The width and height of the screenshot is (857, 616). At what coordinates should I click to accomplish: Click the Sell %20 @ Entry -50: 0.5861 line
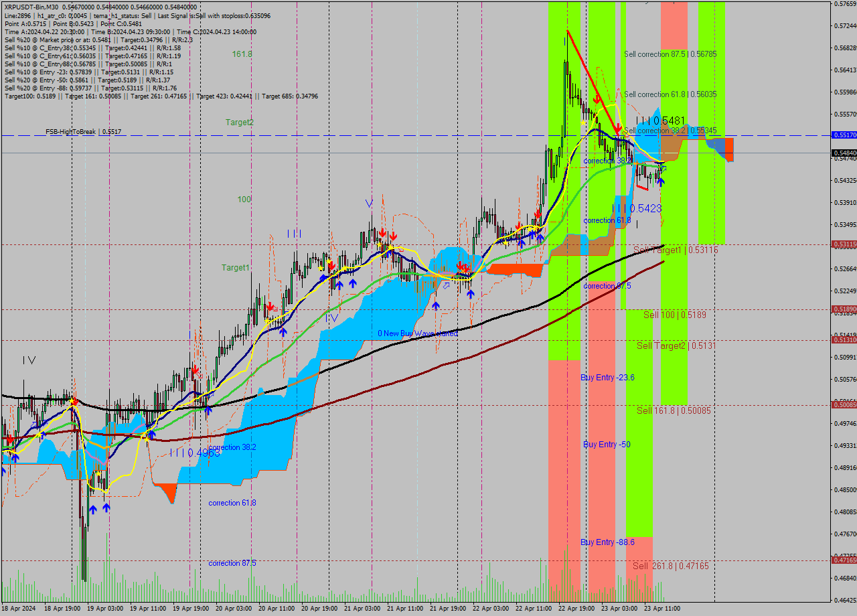click(87, 80)
